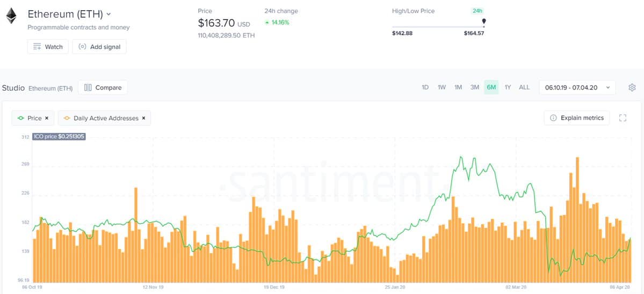Click the 19 Dec 19 axis date
644x294 pixels.
[274, 288]
